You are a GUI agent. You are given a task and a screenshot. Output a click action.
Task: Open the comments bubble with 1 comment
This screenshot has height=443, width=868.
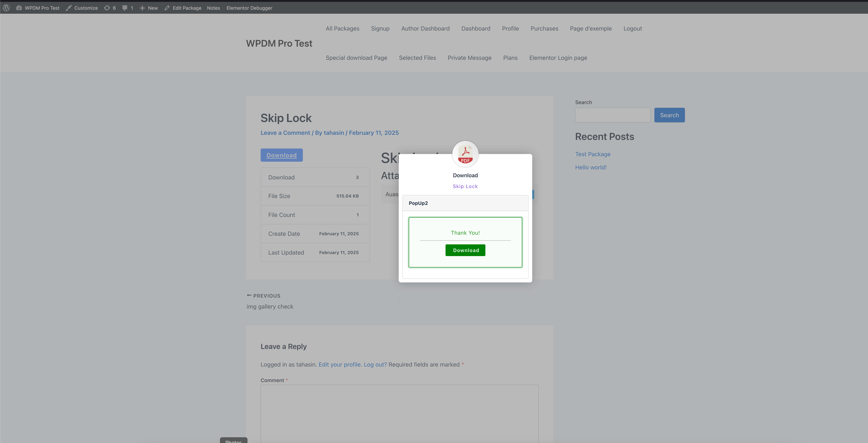point(128,8)
